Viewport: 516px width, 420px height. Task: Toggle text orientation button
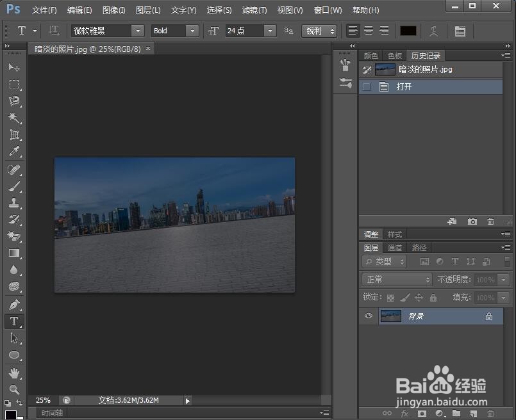pos(54,31)
